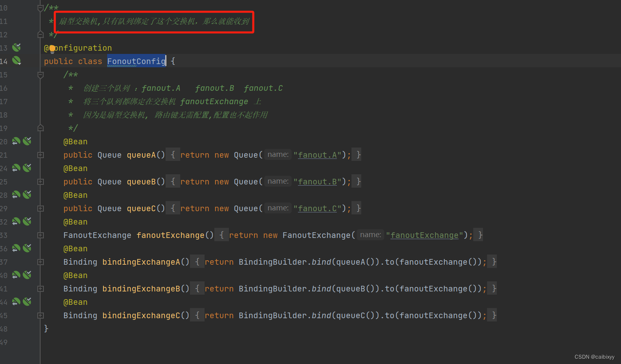Screen dimensions: 621x364
Task: Click the Spring leaf gutter icon on line 24
Action: pos(27,168)
